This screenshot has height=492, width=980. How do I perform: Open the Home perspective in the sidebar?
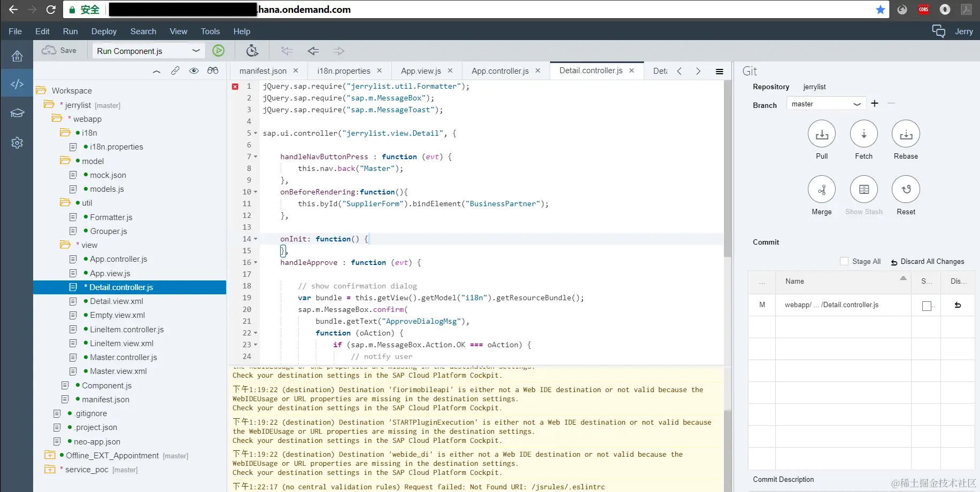[x=17, y=56]
